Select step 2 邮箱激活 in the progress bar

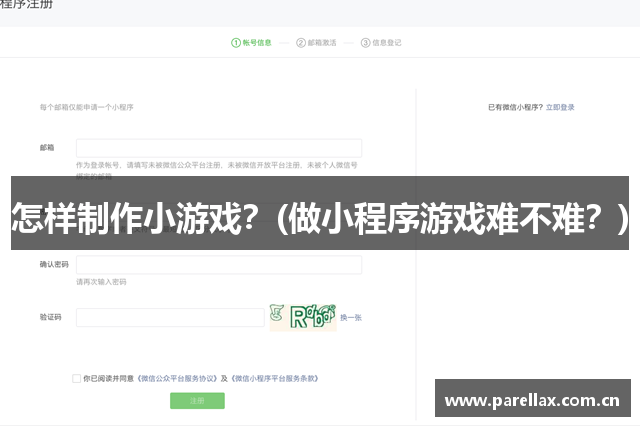click(316, 43)
